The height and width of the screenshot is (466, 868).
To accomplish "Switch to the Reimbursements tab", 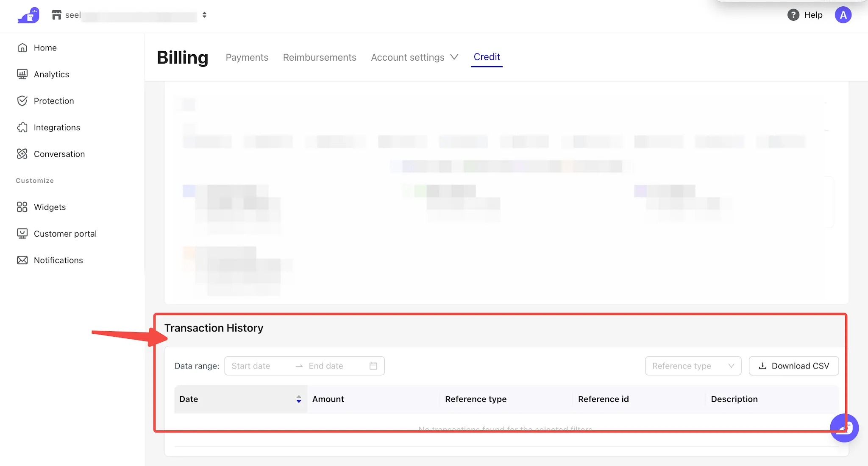I will pyautogui.click(x=320, y=57).
